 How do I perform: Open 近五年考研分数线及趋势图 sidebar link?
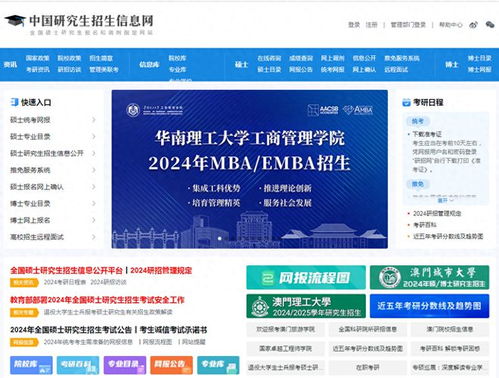448,236
